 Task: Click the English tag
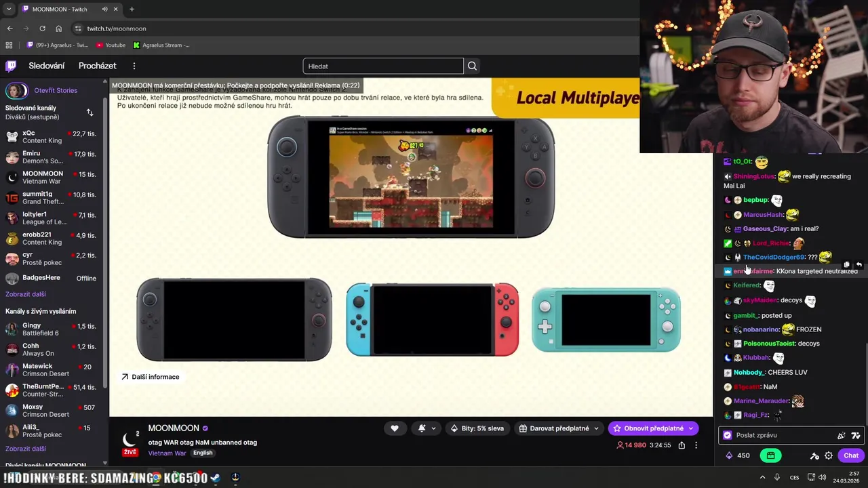click(203, 453)
